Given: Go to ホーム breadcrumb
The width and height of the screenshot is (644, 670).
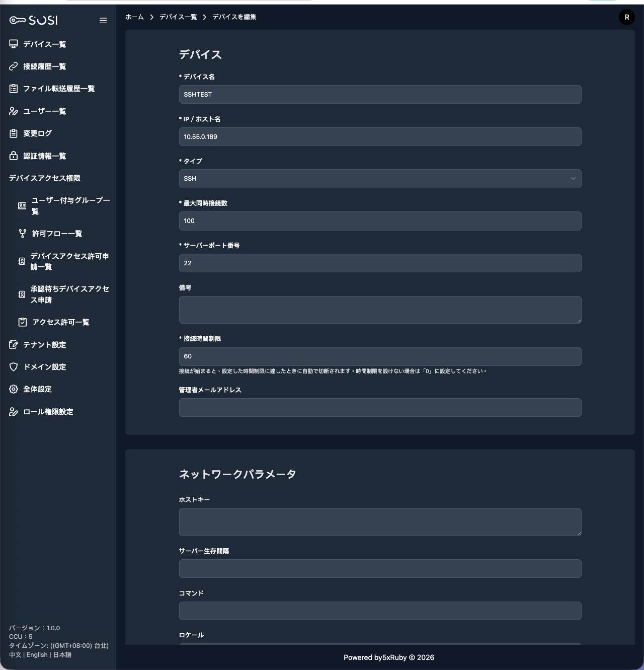Looking at the screenshot, I should [x=134, y=17].
